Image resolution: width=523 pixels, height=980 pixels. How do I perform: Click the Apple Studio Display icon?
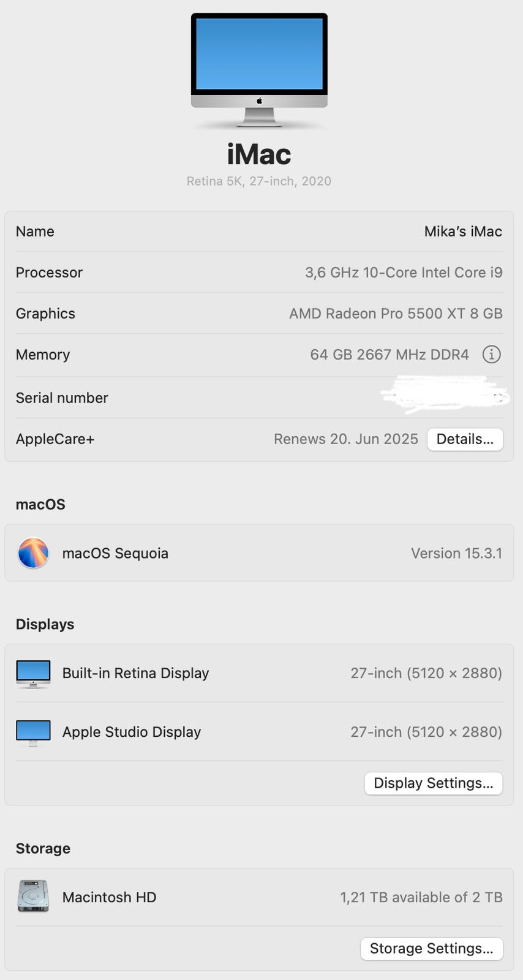pos(33,732)
